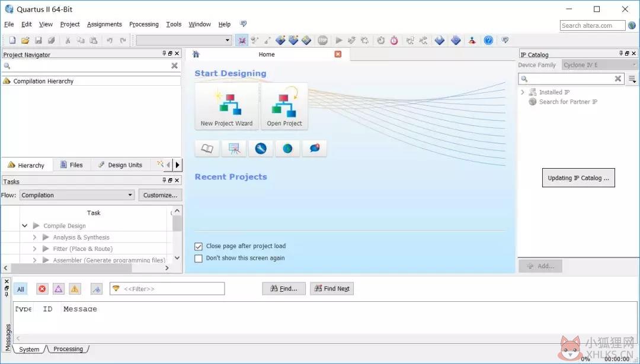Select the Processing messages tab
Screen dimensions: 640x364
coord(68,349)
